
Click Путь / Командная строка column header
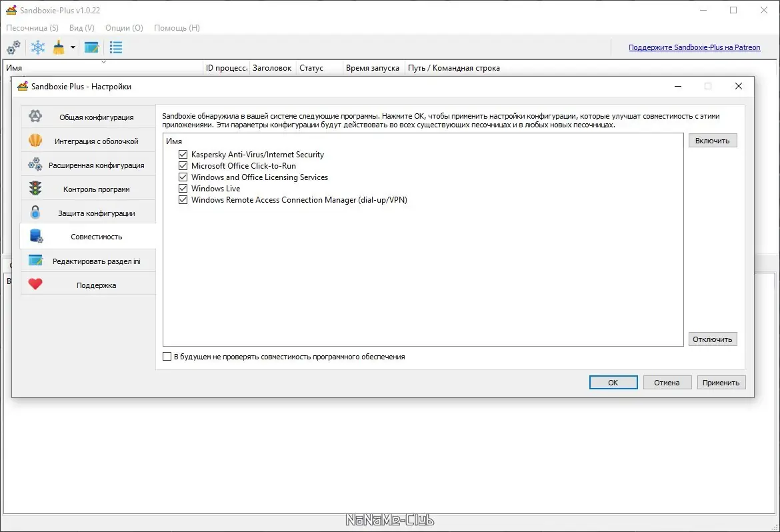(454, 68)
